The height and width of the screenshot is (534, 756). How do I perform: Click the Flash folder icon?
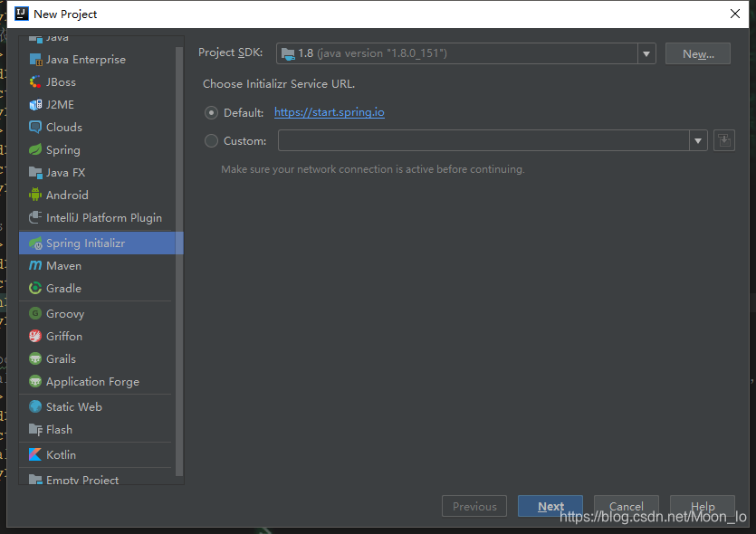(35, 429)
